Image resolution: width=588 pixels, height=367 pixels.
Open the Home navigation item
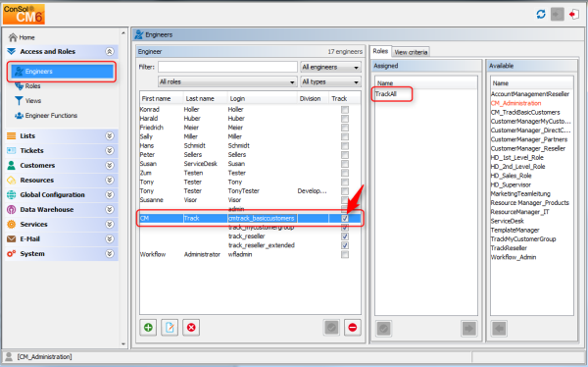[x=22, y=37]
